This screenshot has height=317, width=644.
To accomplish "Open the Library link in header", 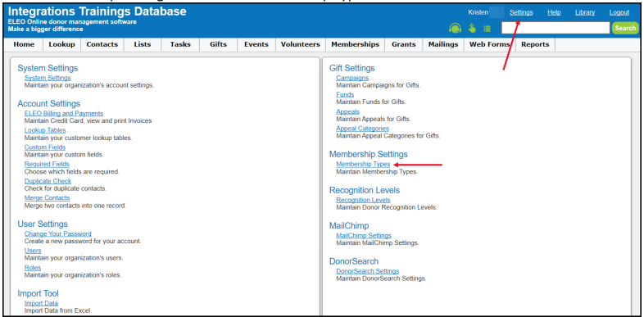I will 585,12.
